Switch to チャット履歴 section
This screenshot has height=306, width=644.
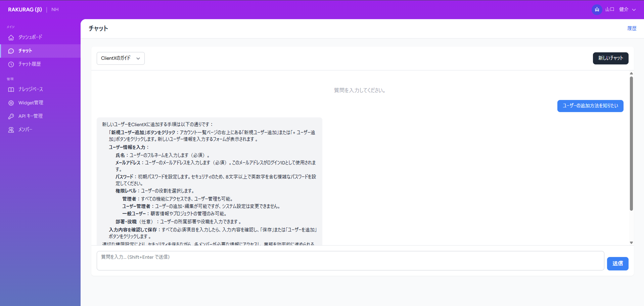[30, 64]
